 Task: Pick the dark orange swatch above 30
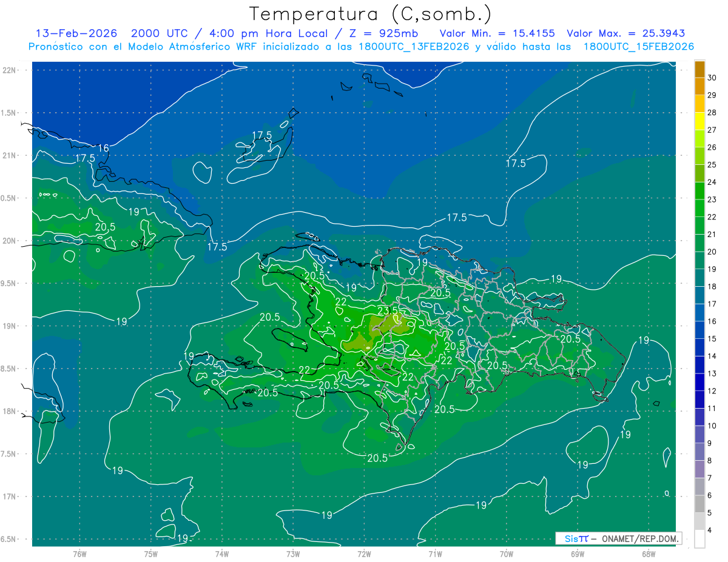tap(699, 69)
